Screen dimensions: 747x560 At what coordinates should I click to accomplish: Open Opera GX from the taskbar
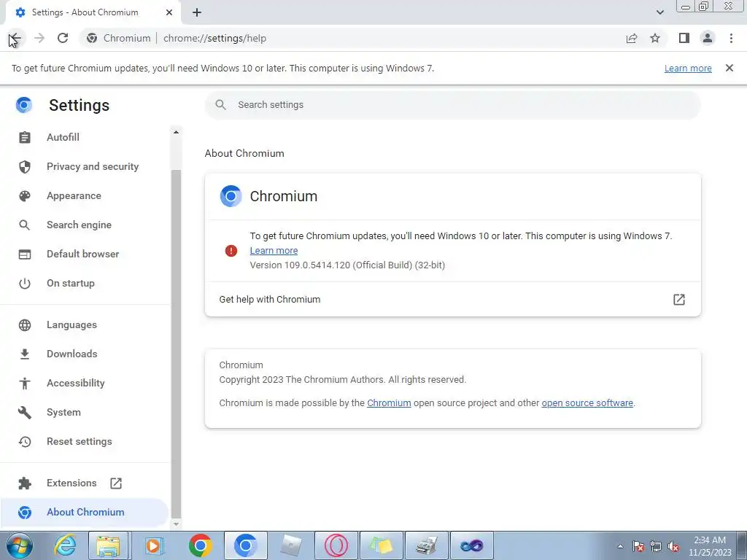336,545
